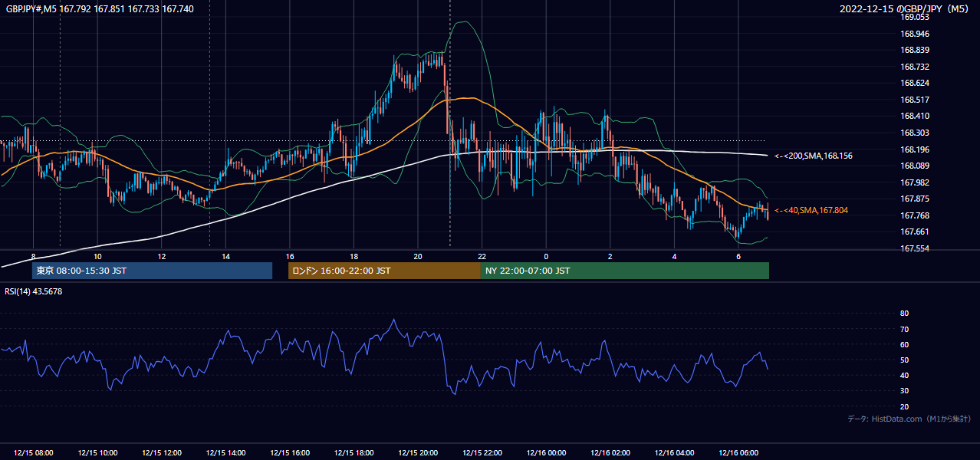Click the データ: HistData.com source note

[x=909, y=419]
